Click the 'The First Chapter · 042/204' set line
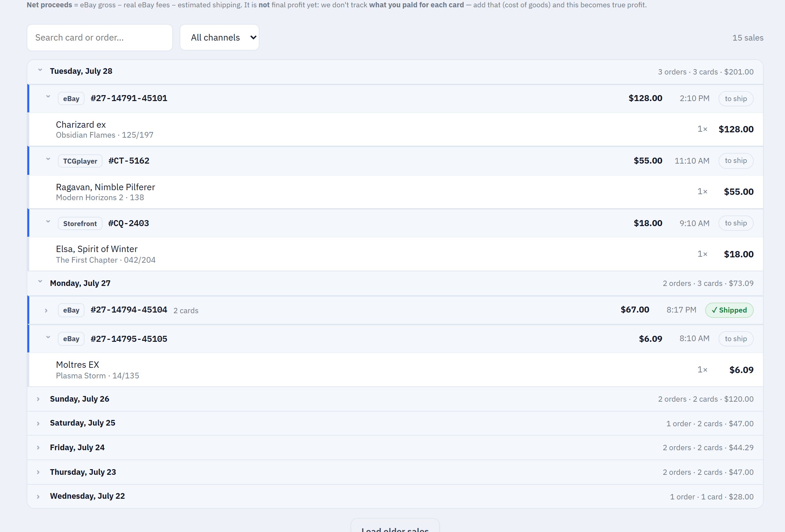 click(106, 260)
